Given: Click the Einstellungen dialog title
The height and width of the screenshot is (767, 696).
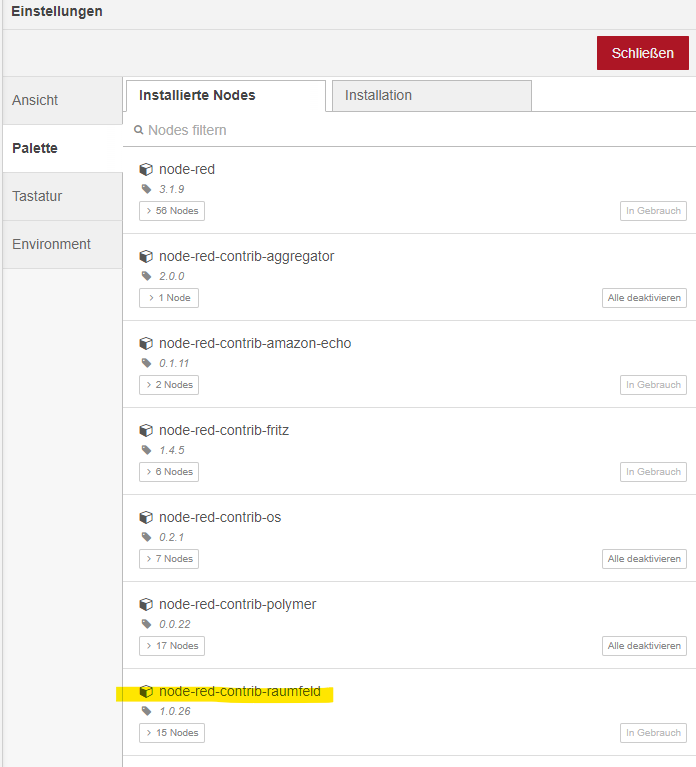Looking at the screenshot, I should (x=57, y=12).
